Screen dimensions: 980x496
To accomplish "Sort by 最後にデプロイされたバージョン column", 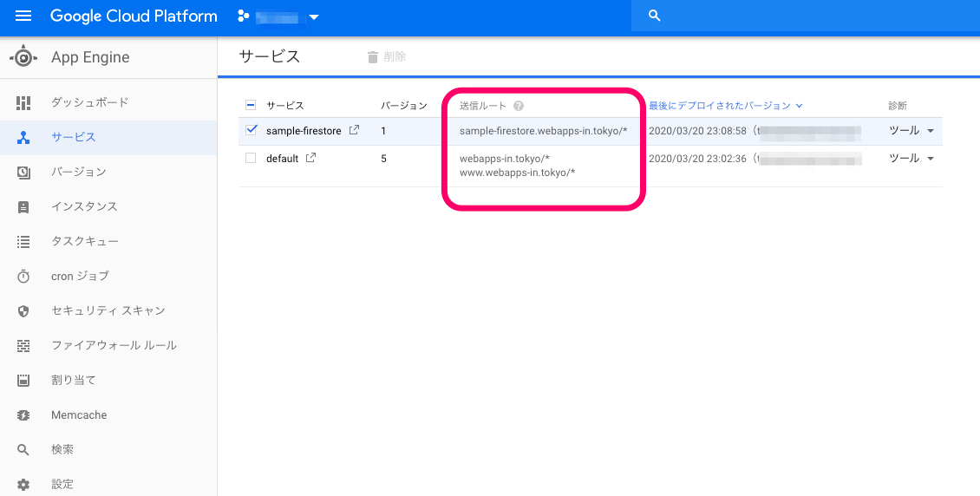I will [x=726, y=106].
